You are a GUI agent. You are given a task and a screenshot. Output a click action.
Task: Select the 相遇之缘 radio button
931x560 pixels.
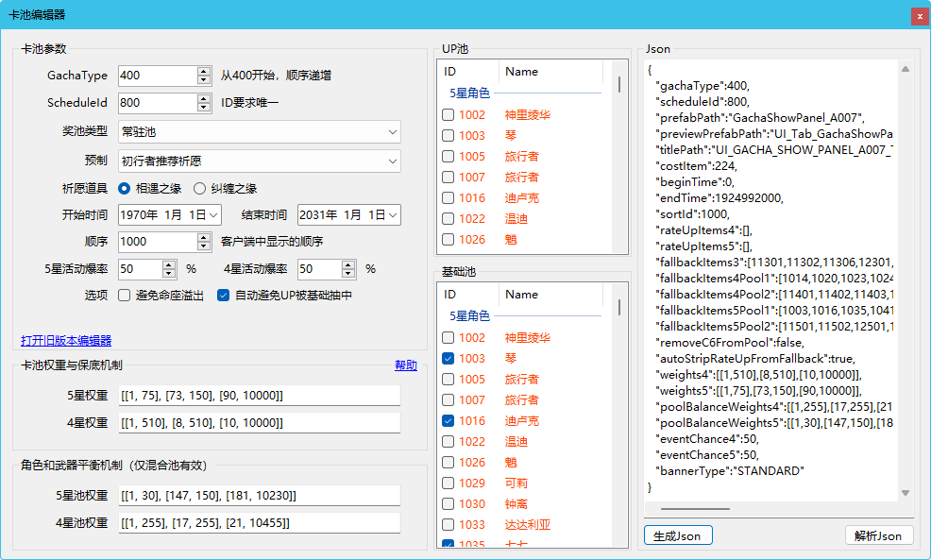pos(125,188)
